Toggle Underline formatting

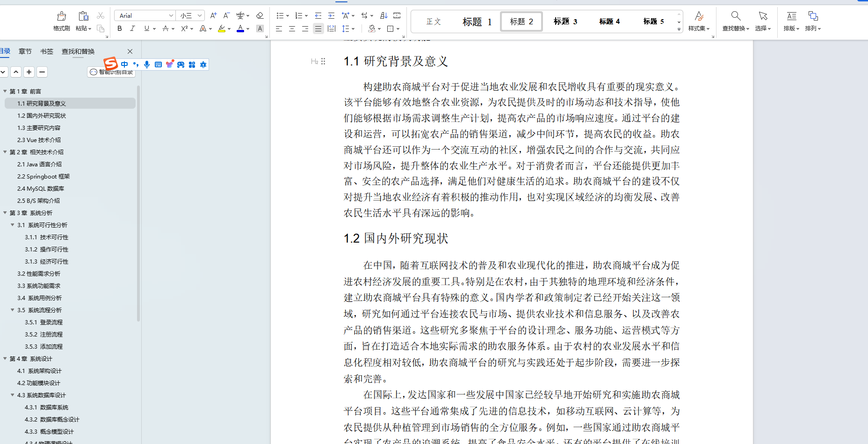click(x=147, y=29)
